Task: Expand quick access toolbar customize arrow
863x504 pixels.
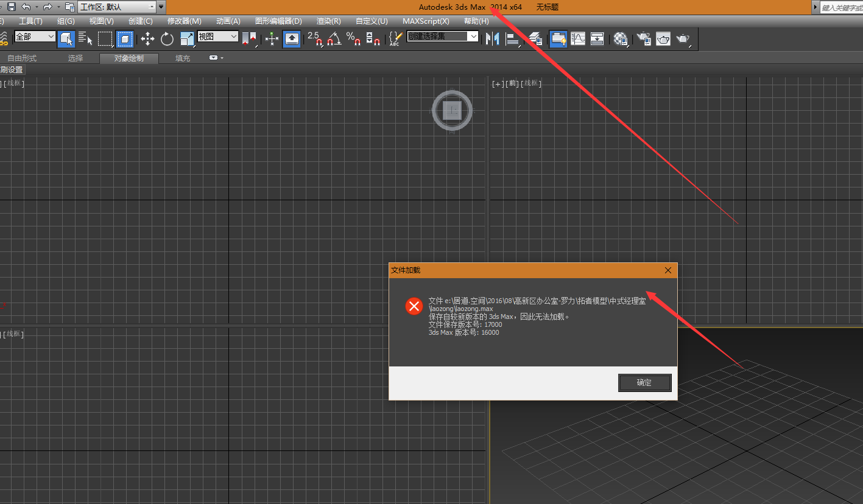Action: 161,7
